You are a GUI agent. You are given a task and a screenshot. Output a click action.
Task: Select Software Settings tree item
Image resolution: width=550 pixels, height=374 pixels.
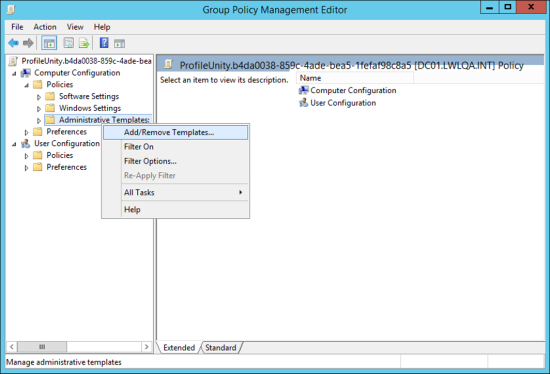pyautogui.click(x=89, y=96)
